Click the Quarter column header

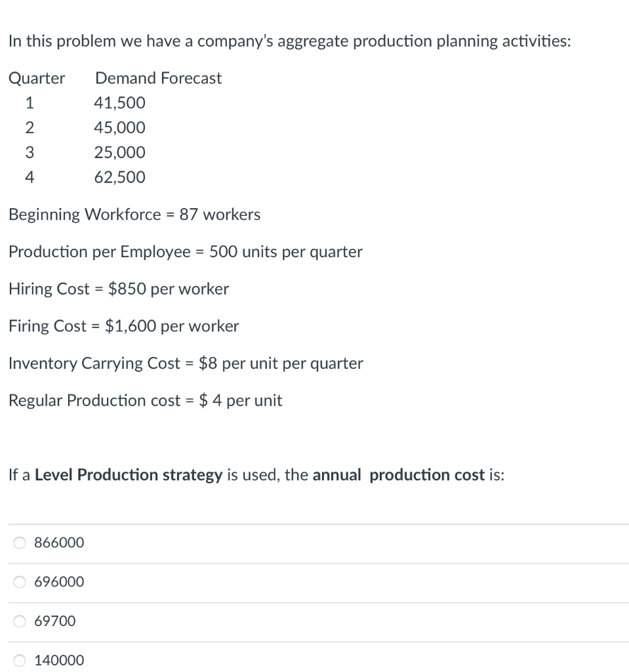click(37, 78)
